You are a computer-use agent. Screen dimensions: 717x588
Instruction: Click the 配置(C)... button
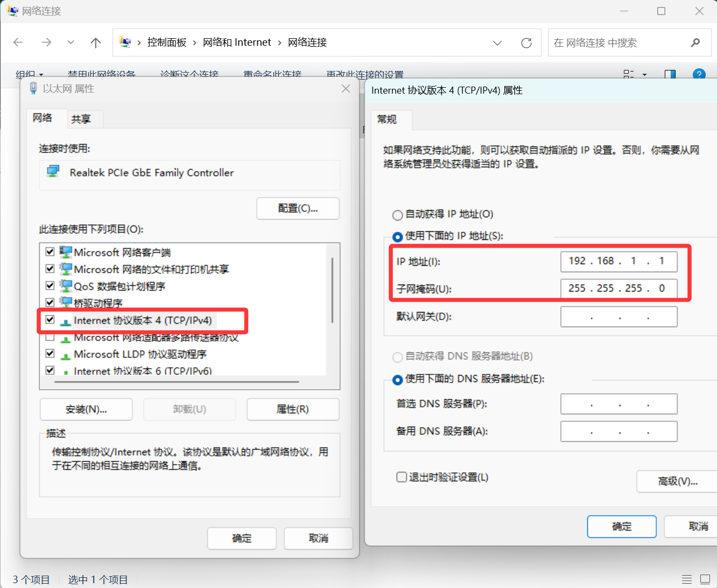298,208
